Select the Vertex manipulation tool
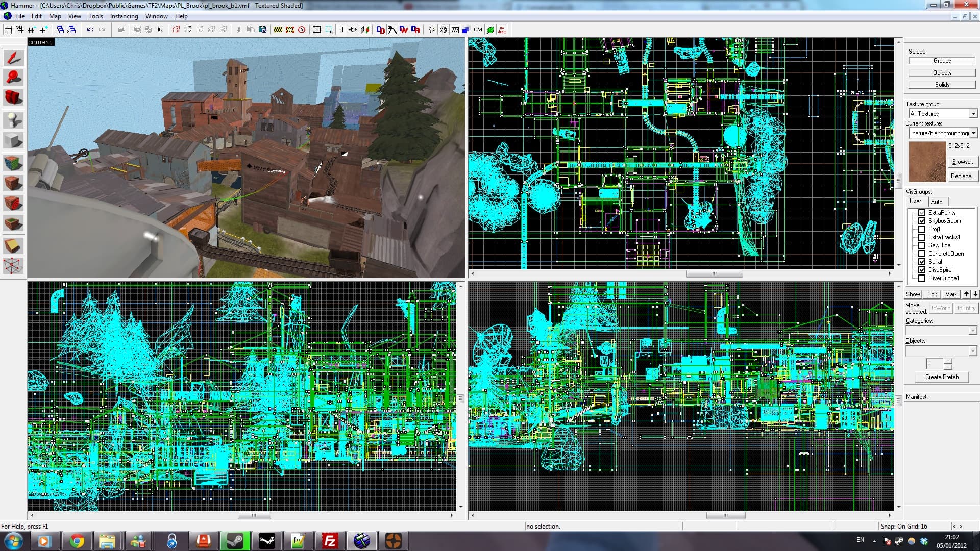Screen dimensions: 980x551 pyautogui.click(x=13, y=266)
